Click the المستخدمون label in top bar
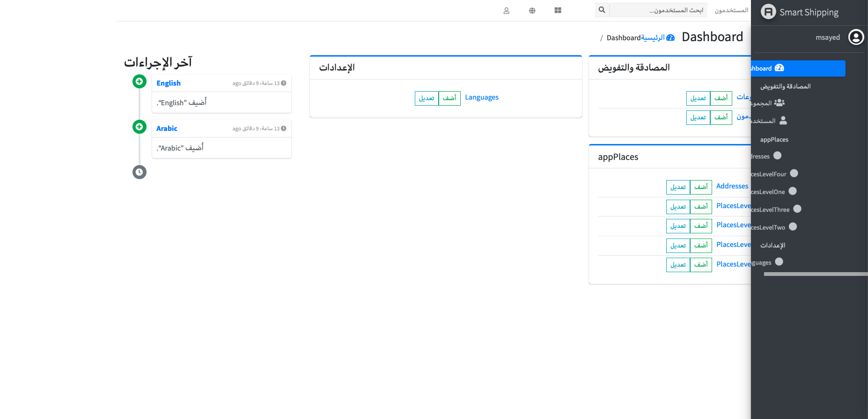The height and width of the screenshot is (419, 868). 731,10
